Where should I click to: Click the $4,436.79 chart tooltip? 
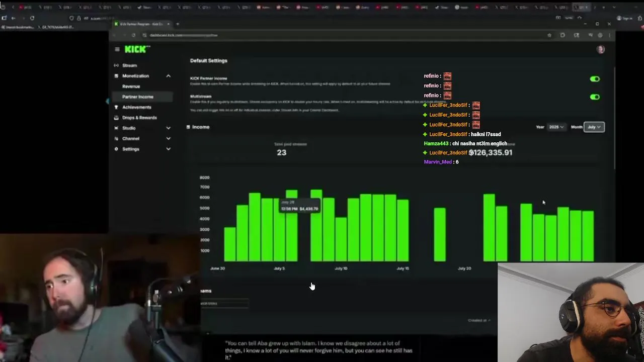pyautogui.click(x=300, y=206)
